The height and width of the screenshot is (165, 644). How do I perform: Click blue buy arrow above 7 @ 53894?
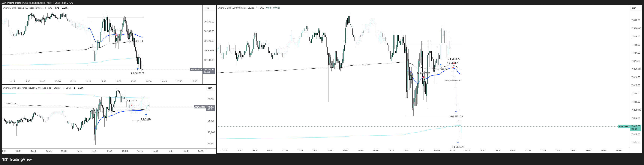coord(146,115)
